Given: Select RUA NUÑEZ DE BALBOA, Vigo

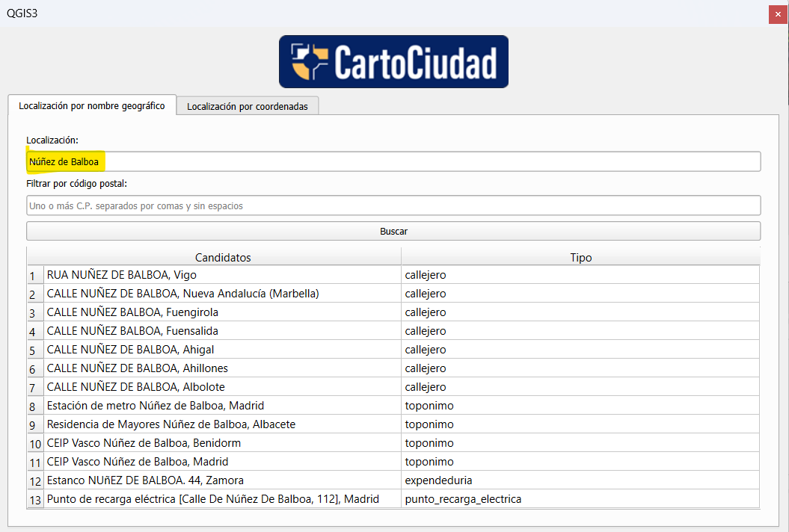Looking at the screenshot, I should (222, 275).
